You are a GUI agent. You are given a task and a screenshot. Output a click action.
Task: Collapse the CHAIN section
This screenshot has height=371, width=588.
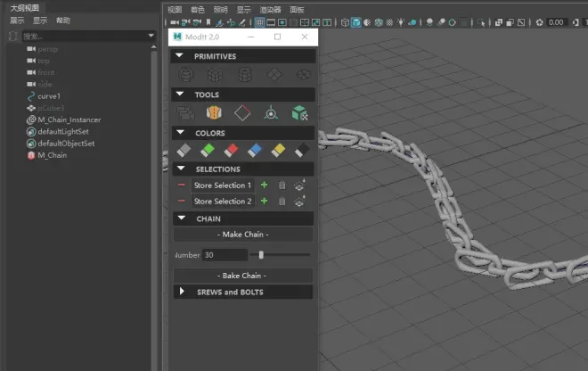(x=180, y=218)
